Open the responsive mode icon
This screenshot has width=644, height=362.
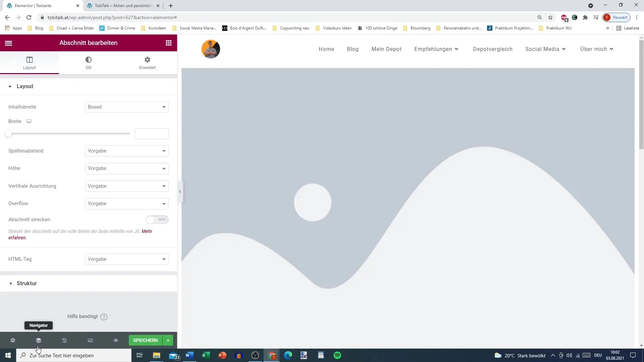coord(90,340)
